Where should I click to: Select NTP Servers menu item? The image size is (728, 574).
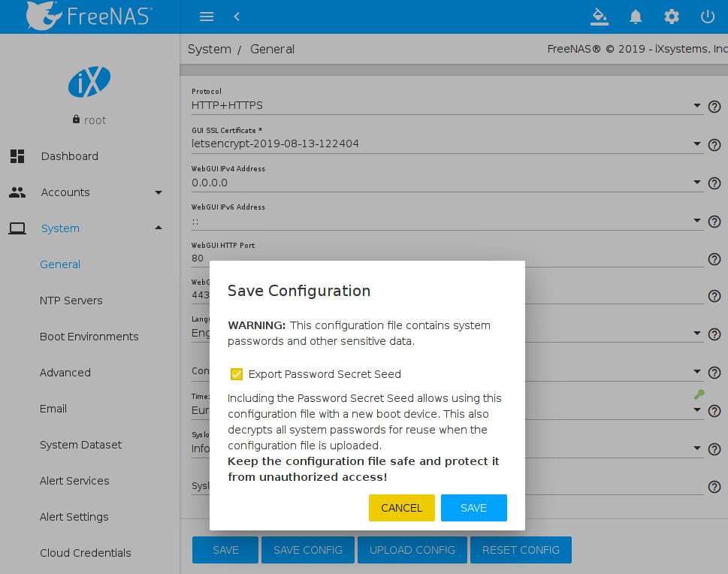(71, 301)
